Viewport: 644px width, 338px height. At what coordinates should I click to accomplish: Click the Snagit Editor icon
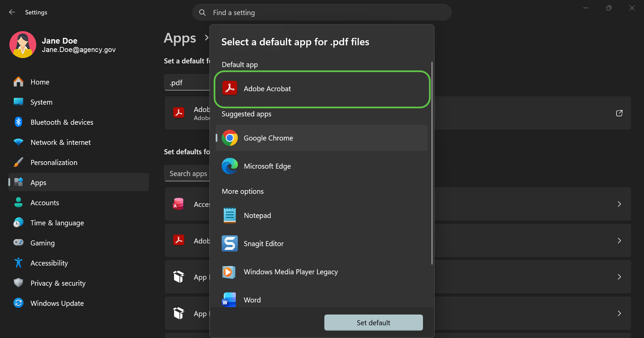coord(230,243)
